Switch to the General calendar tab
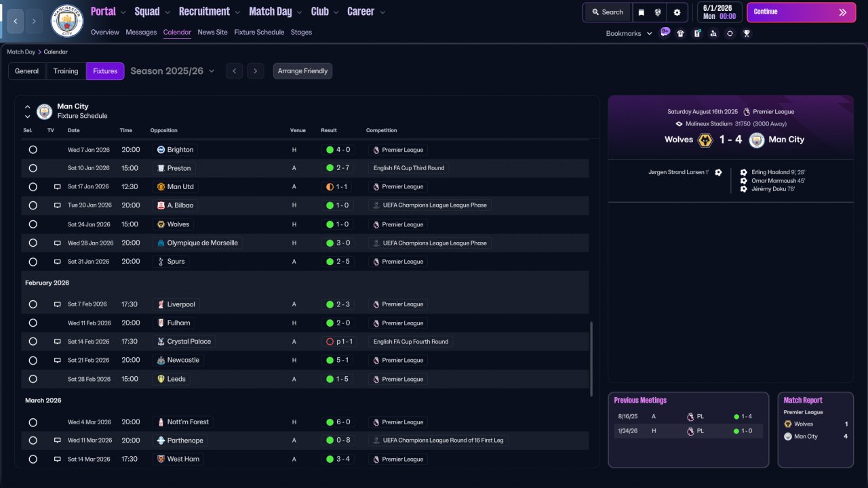Viewport: 868px width, 488px height. click(27, 71)
